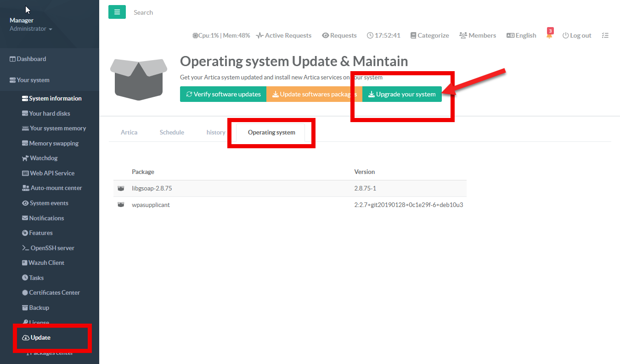This screenshot has height=364, width=620.
Task: Click the task list icon at top right
Action: point(605,35)
